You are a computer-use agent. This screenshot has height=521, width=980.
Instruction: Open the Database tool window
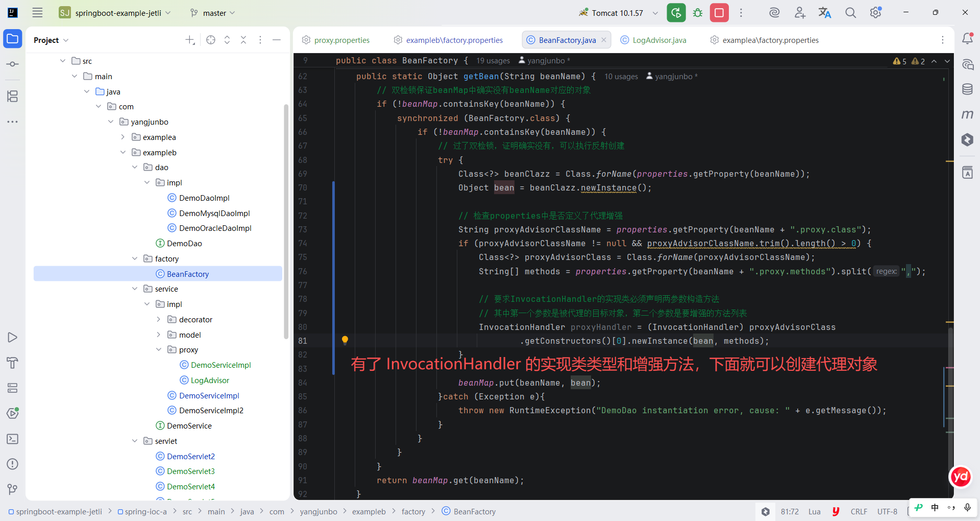(967, 89)
